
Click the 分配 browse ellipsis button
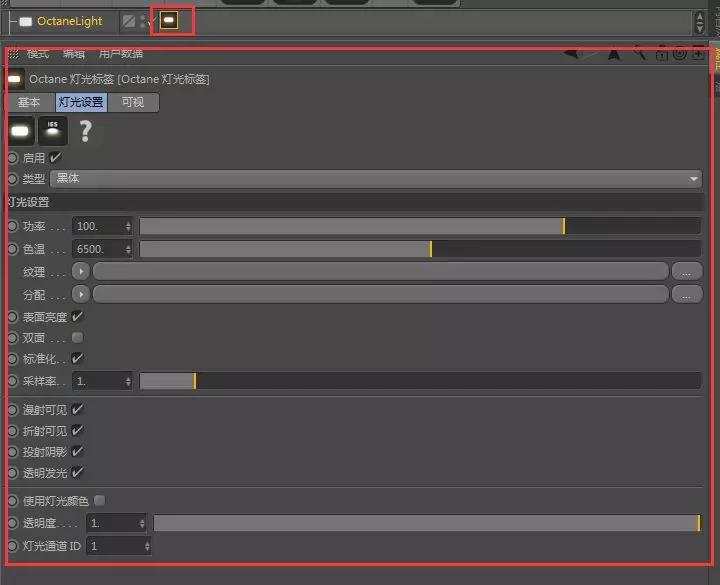(686, 294)
